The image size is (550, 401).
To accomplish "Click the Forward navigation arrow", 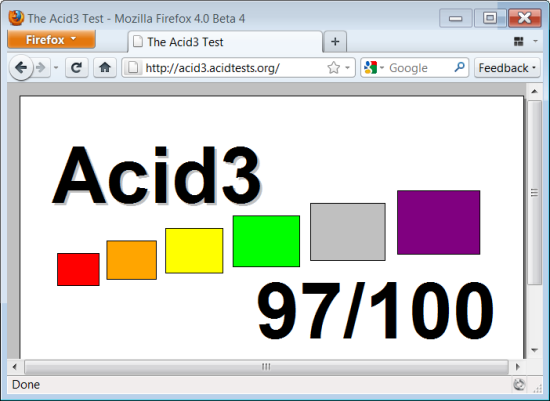I will tap(41, 67).
